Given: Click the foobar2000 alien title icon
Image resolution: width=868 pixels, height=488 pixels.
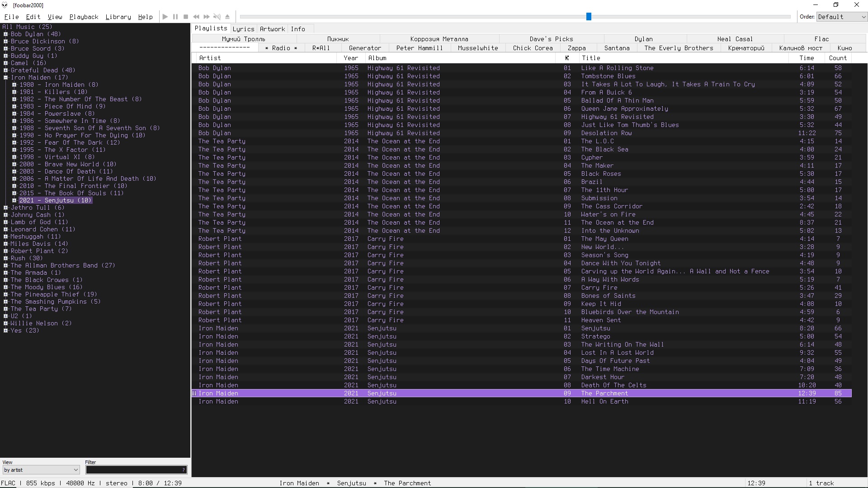Looking at the screenshot, I should tap(5, 5).
